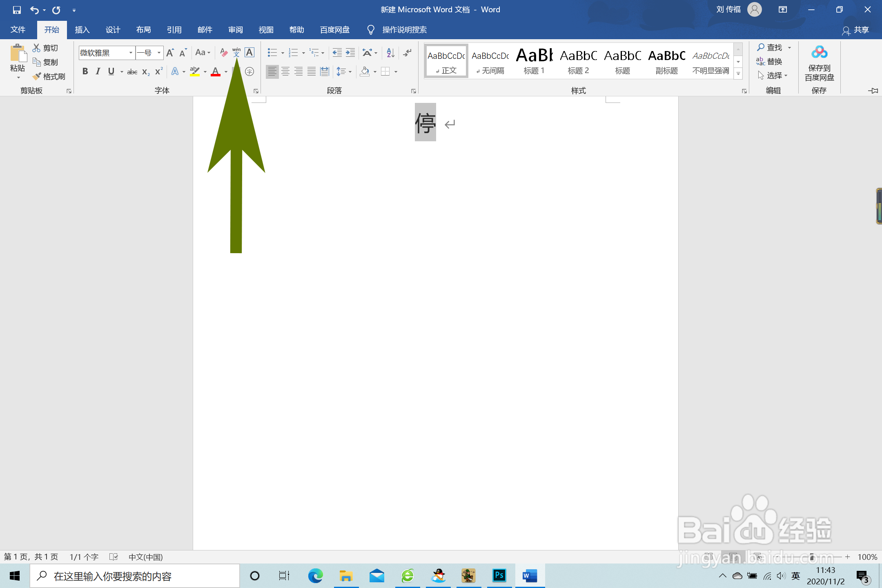Click the enclosed character icon
882x588 pixels.
click(x=249, y=72)
